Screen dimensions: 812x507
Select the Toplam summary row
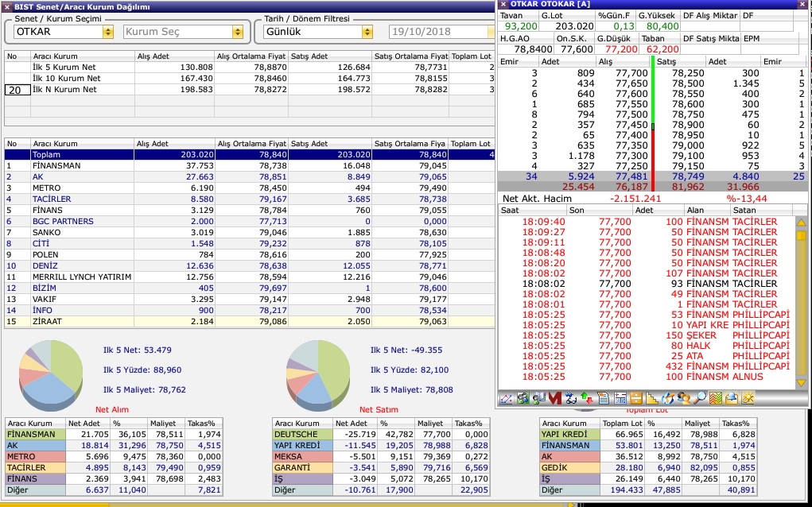250,155
